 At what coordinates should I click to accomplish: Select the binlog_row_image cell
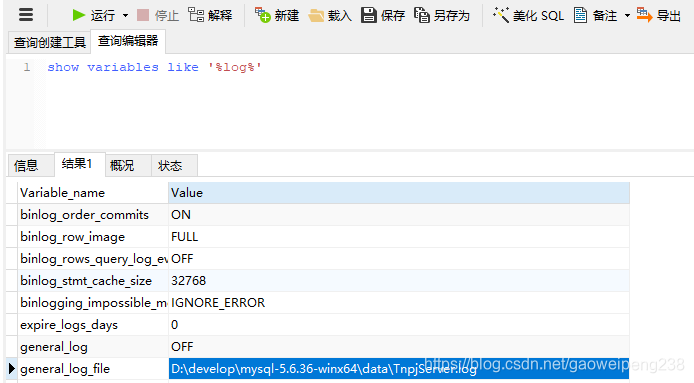pos(93,237)
